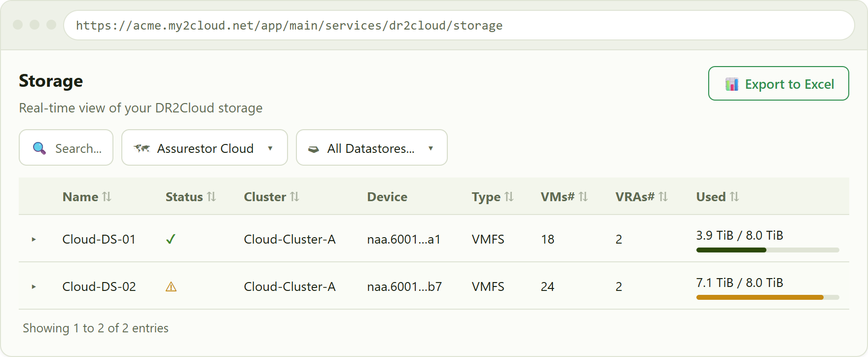The width and height of the screenshot is (868, 357).
Task: Click Cloud-Cluster-A in the Cloud-DS-02 row
Action: (290, 286)
